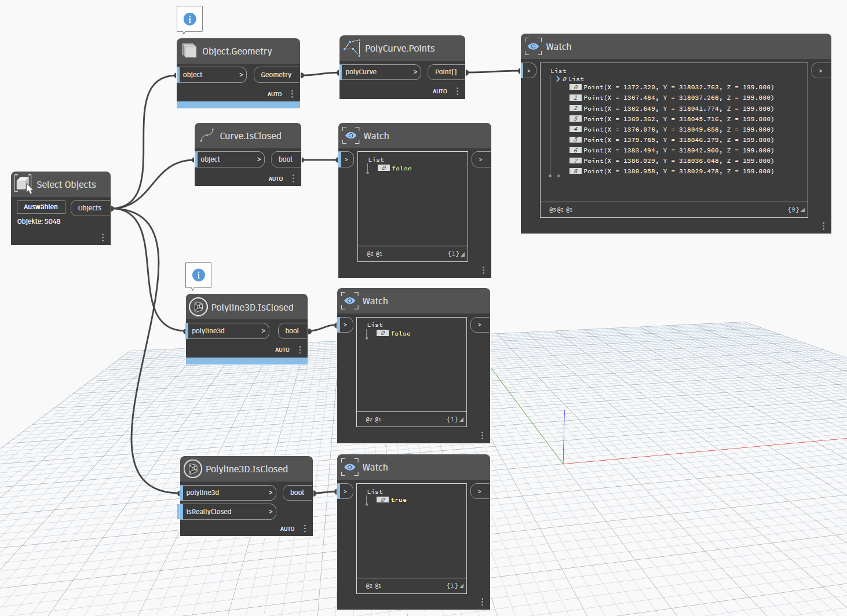Click the PolyCurve.Points node icon

[x=352, y=48]
